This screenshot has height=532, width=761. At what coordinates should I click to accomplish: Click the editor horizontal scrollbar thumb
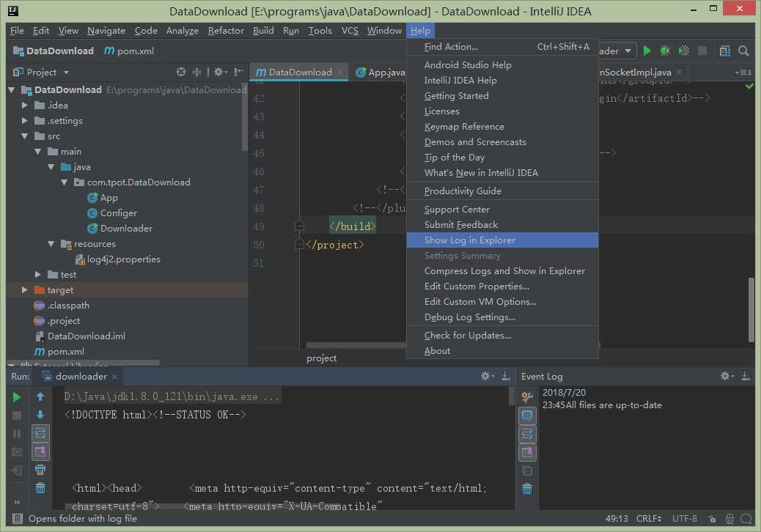coord(357,345)
